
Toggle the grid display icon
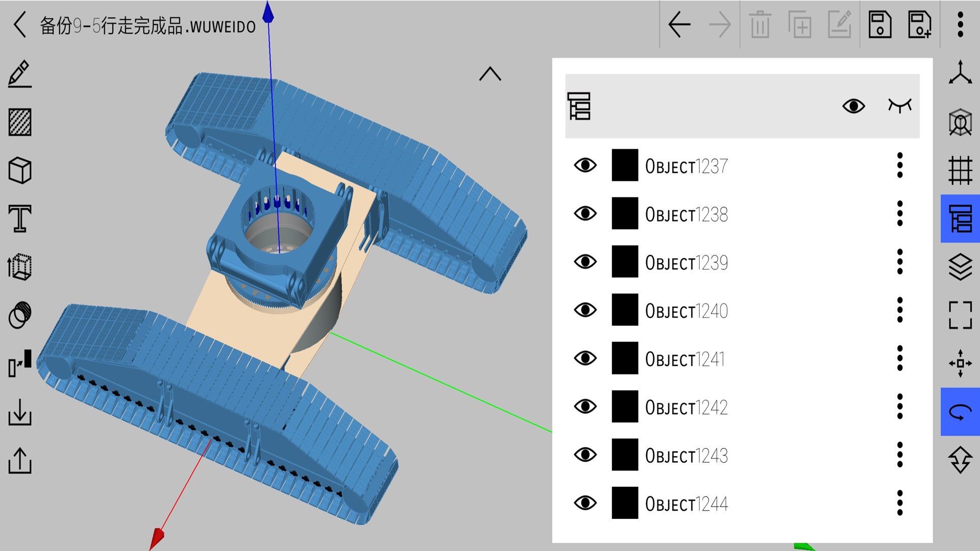point(960,170)
